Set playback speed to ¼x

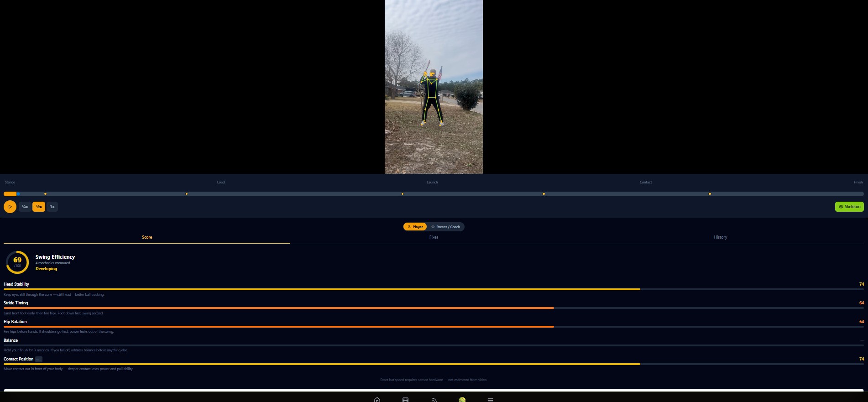(25, 207)
